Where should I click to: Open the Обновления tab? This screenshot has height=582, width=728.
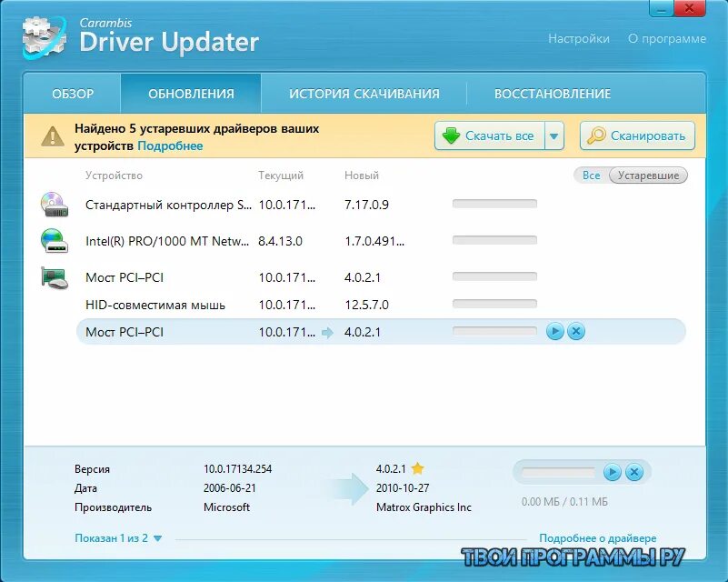pyautogui.click(x=191, y=94)
